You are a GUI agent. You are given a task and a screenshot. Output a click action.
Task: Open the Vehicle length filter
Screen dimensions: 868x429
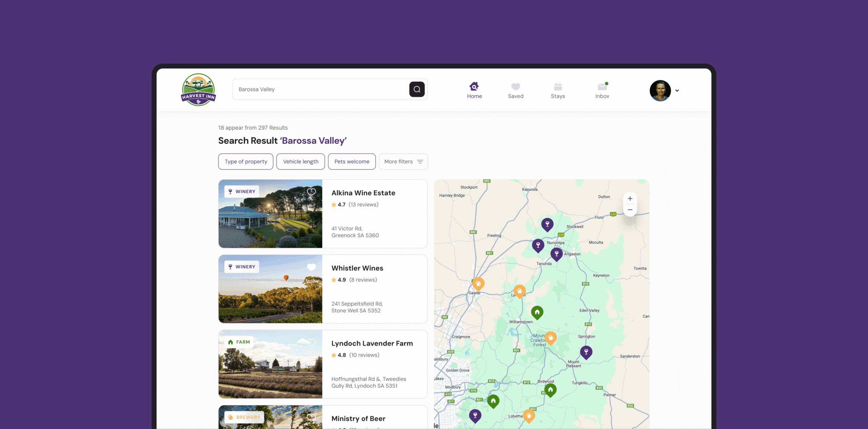pos(300,162)
